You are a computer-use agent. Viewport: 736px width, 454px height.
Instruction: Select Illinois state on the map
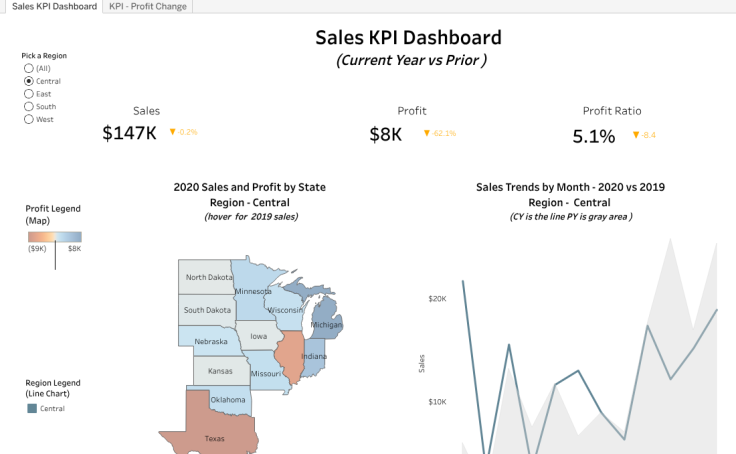290,358
